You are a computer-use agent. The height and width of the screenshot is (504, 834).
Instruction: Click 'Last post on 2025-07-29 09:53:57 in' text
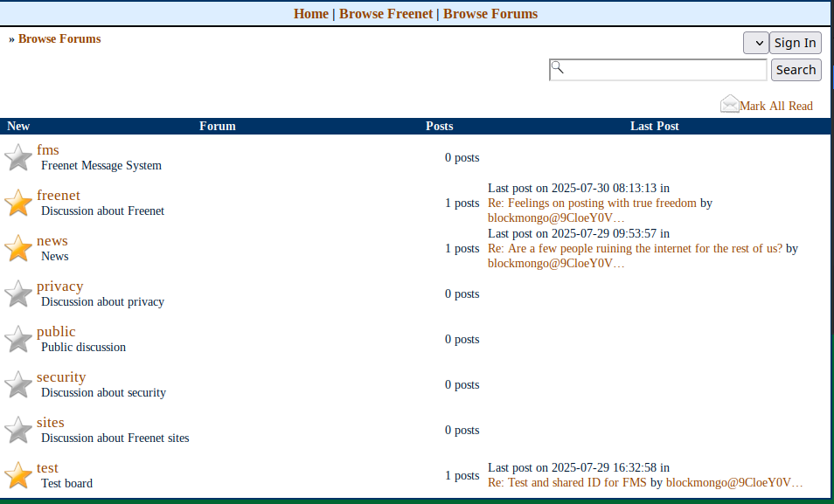[x=579, y=233]
